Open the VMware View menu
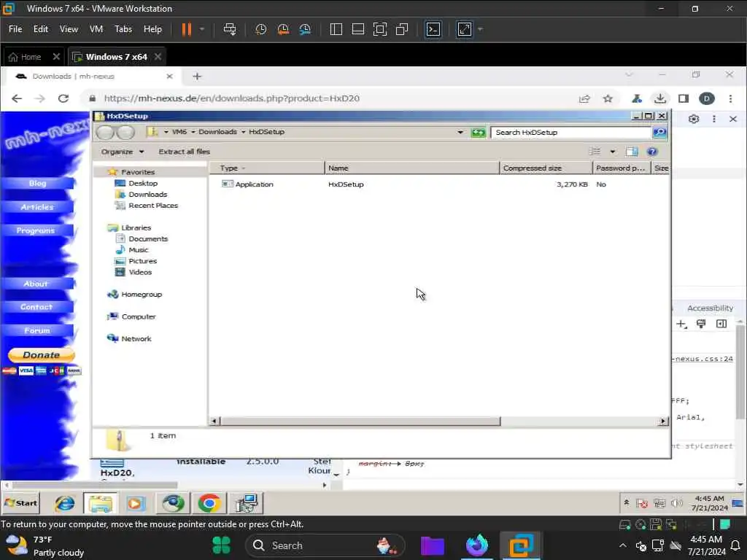 tap(69, 29)
